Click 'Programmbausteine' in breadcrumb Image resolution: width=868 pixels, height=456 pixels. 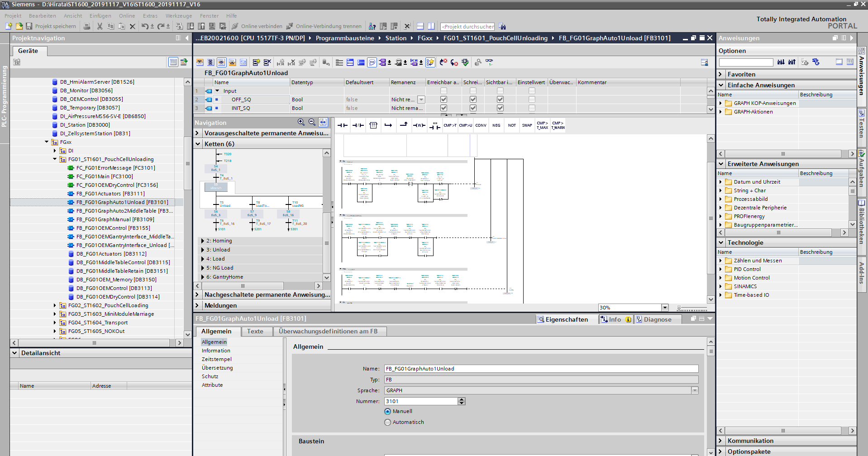(345, 38)
